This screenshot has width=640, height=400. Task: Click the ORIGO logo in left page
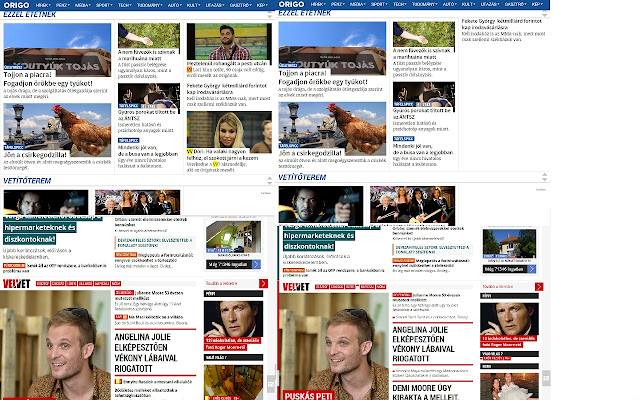(x=17, y=5)
